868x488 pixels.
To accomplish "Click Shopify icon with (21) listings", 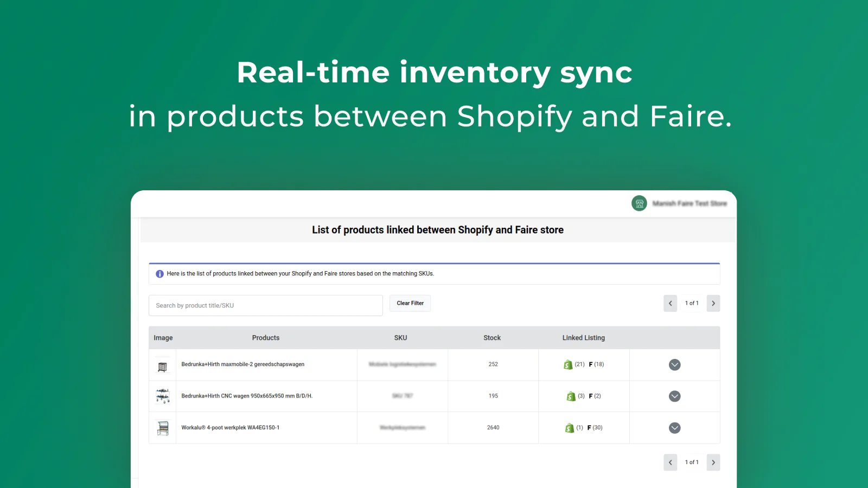I will (x=568, y=364).
